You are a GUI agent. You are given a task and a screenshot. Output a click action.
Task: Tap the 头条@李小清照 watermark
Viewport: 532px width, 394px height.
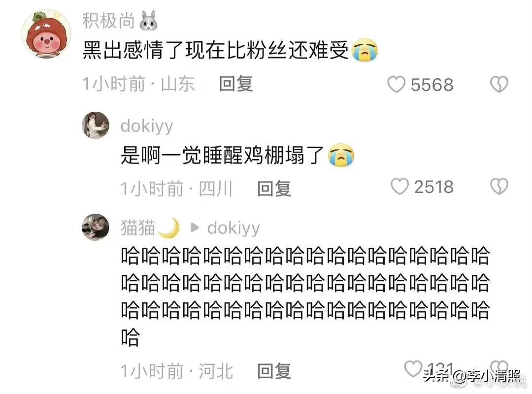coord(472,376)
